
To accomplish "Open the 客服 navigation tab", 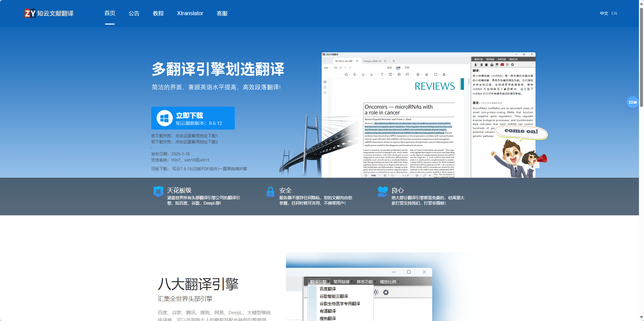I will (222, 13).
